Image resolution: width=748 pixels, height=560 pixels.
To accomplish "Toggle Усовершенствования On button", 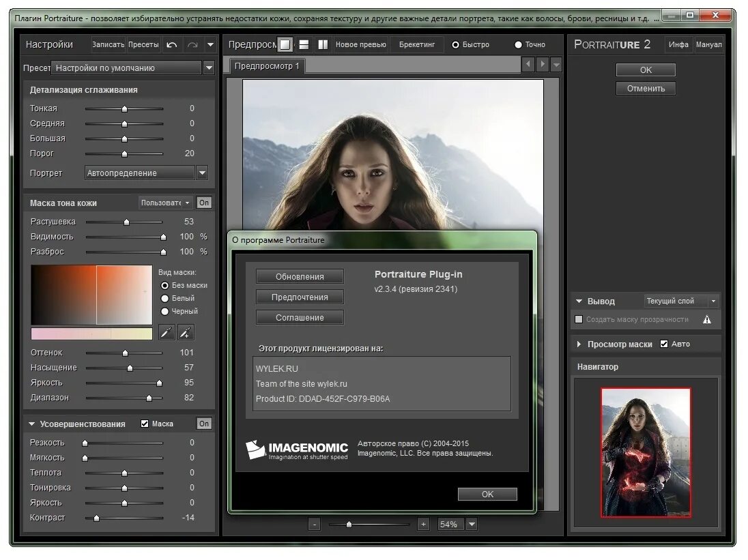I will pos(204,424).
